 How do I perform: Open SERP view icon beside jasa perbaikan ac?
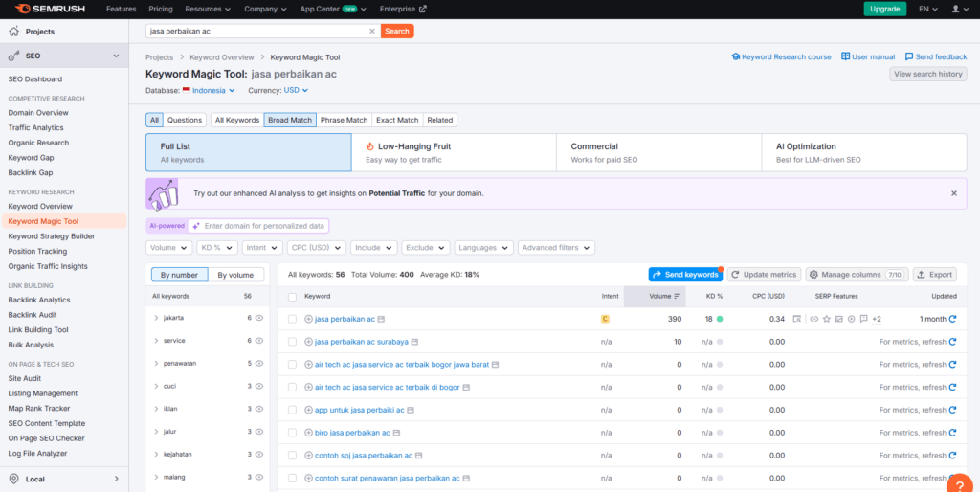pos(381,319)
